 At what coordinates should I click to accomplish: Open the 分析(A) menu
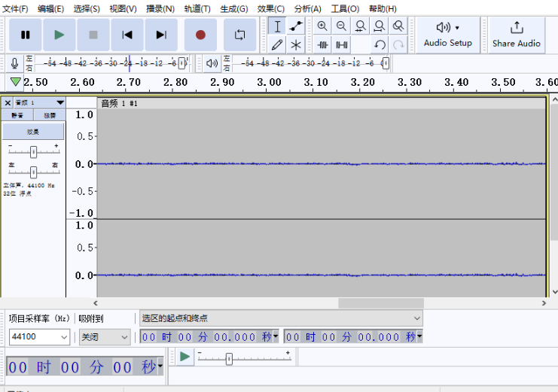[x=307, y=8]
